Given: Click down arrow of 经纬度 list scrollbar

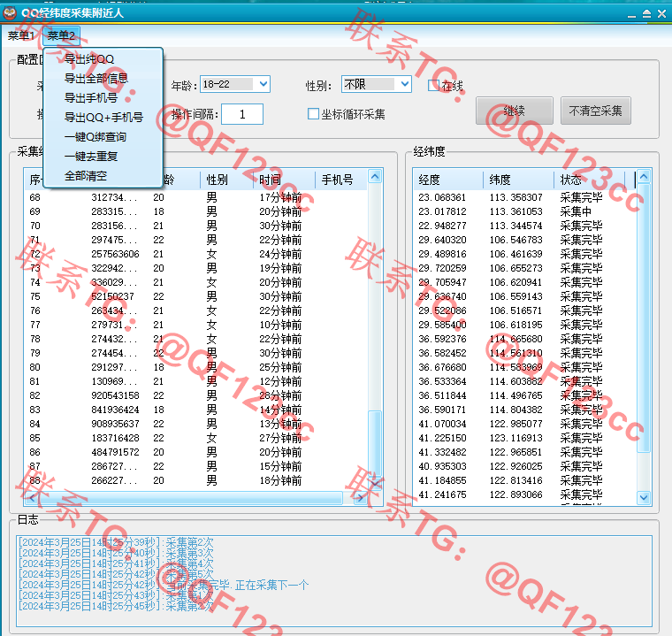Looking at the screenshot, I should point(644,497).
